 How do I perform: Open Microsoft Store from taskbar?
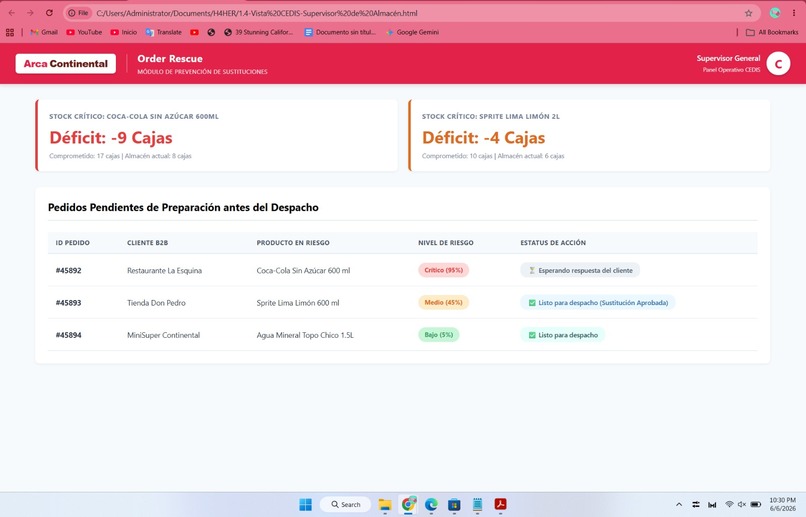tap(454, 505)
